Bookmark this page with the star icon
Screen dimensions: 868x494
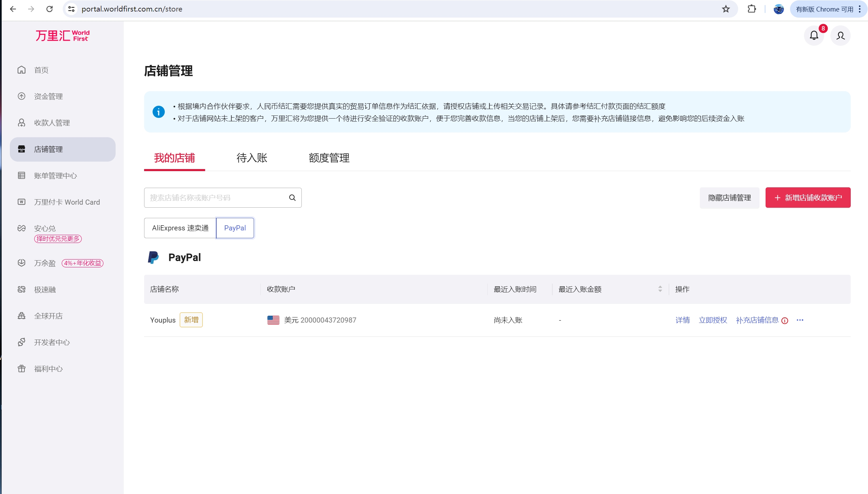tap(726, 9)
